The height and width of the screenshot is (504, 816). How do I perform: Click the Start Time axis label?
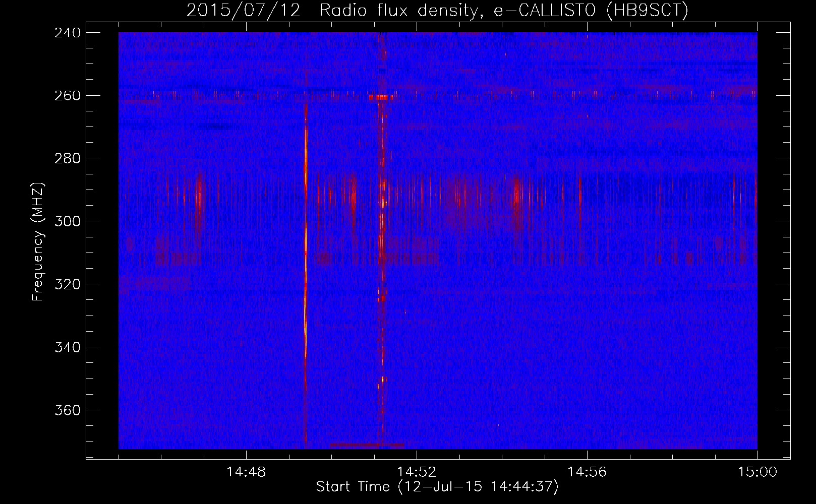tap(437, 487)
